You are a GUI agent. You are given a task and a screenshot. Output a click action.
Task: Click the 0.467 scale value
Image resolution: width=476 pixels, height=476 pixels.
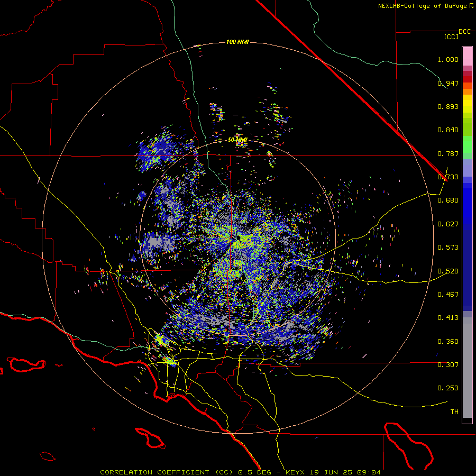[448, 294]
